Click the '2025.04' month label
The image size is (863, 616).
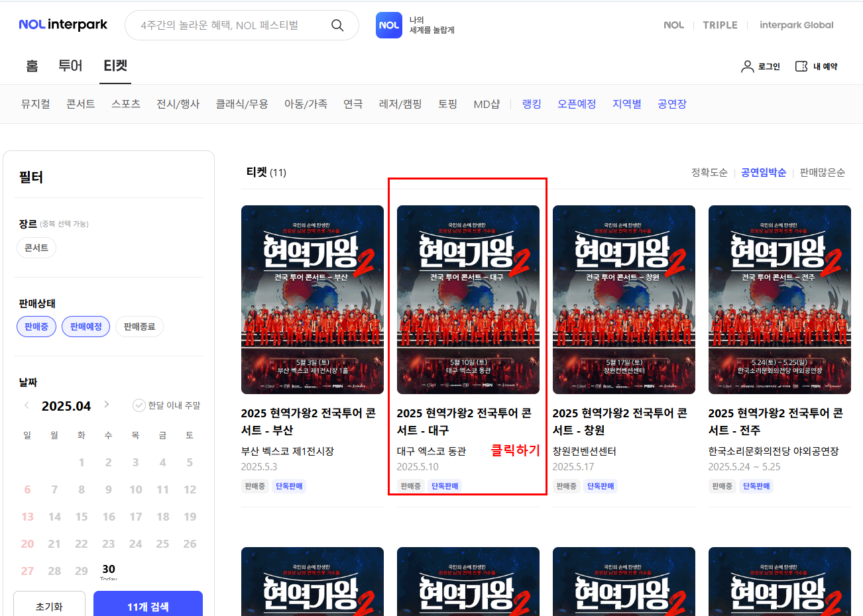click(x=66, y=406)
